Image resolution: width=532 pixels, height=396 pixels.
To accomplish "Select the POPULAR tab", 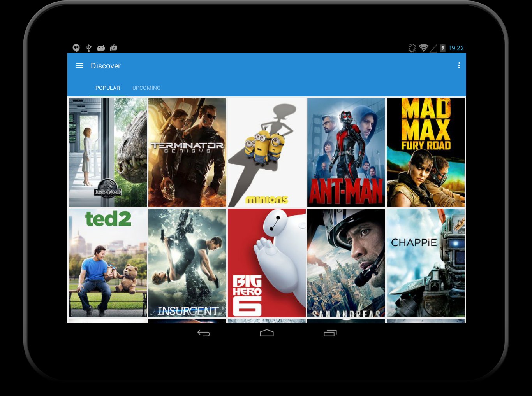I will point(107,88).
